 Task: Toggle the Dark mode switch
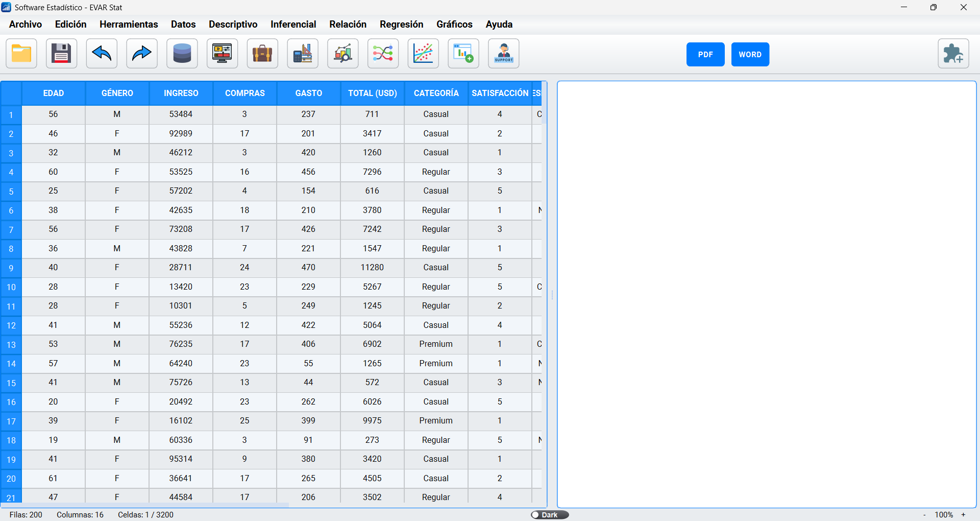[x=549, y=515]
